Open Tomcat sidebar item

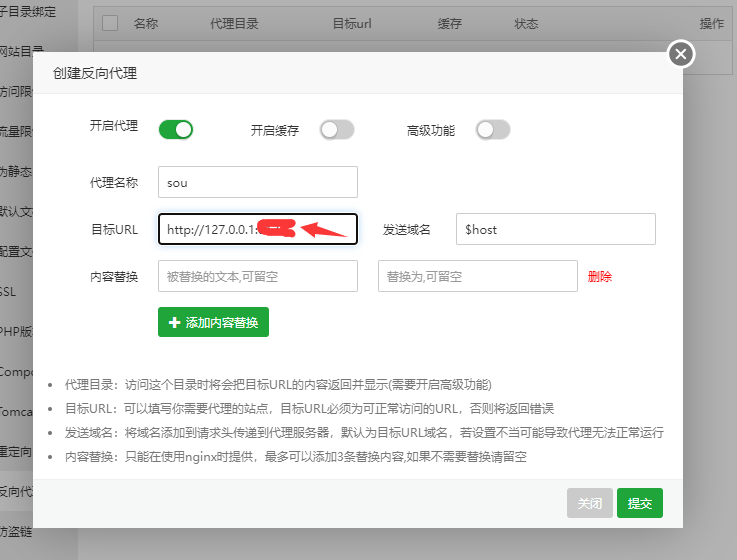click(15, 411)
